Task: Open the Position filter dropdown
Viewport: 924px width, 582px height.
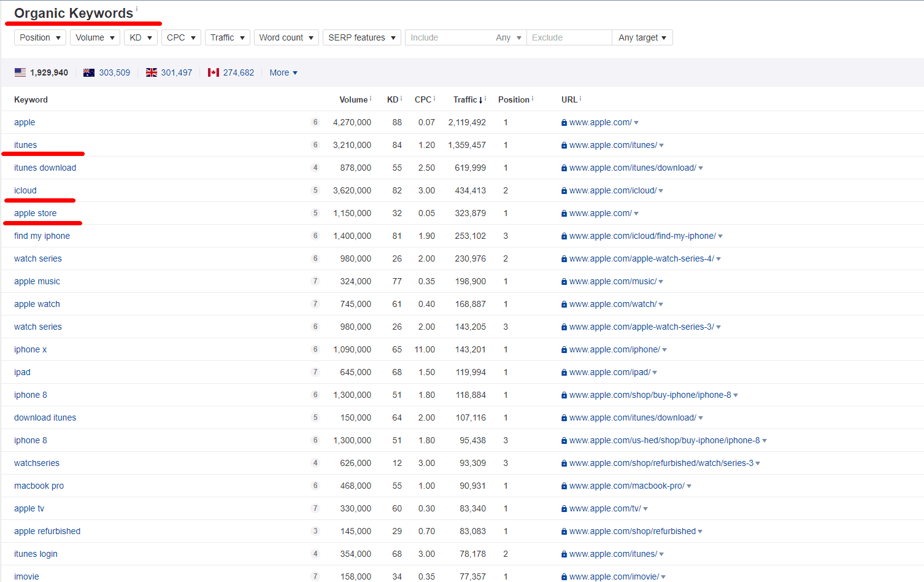Action: pos(40,37)
